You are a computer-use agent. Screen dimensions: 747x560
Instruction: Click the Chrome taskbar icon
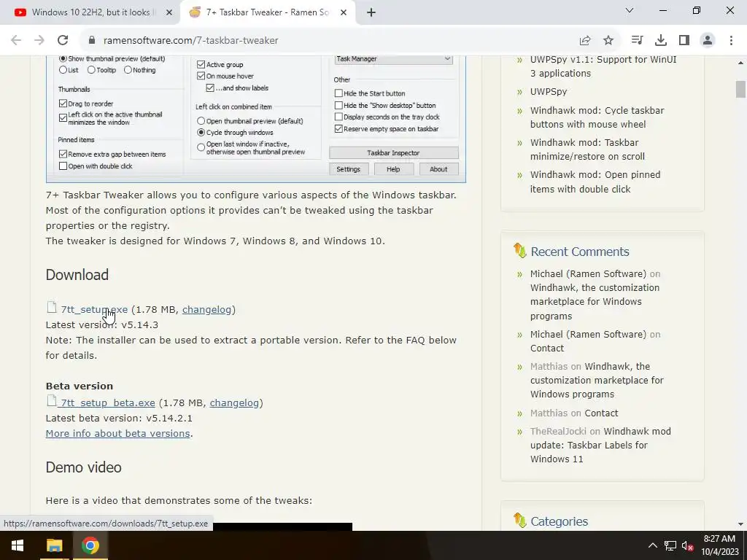[x=90, y=545]
